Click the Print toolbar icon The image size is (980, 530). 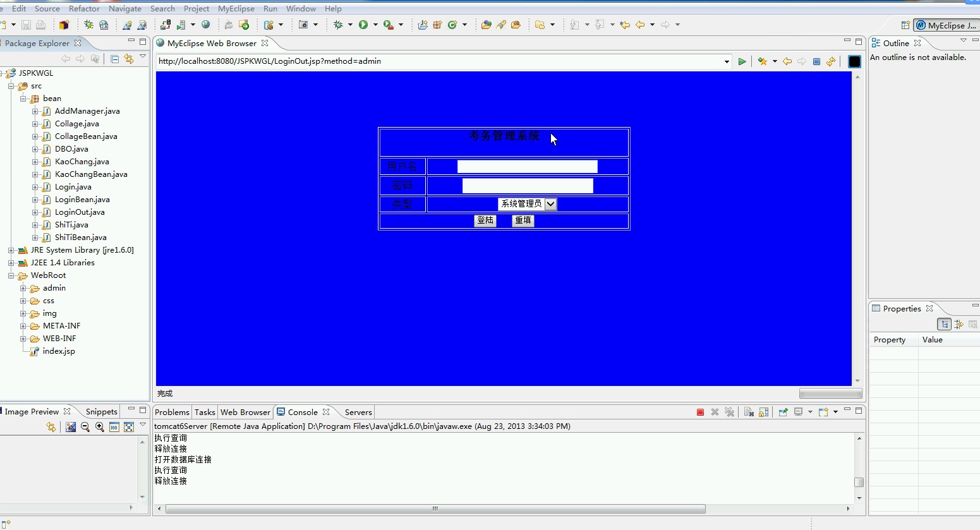click(40, 25)
